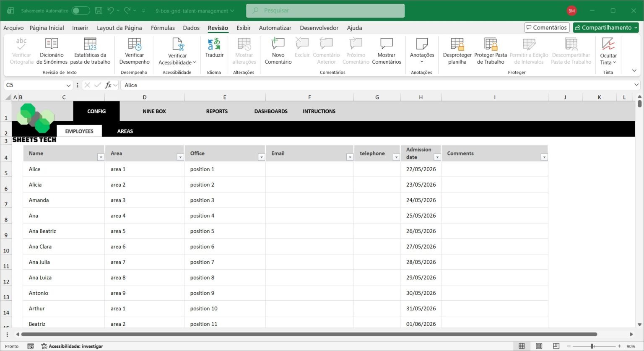Switch to Page Layout view
Screen dimensions: 644x351
[539, 346]
